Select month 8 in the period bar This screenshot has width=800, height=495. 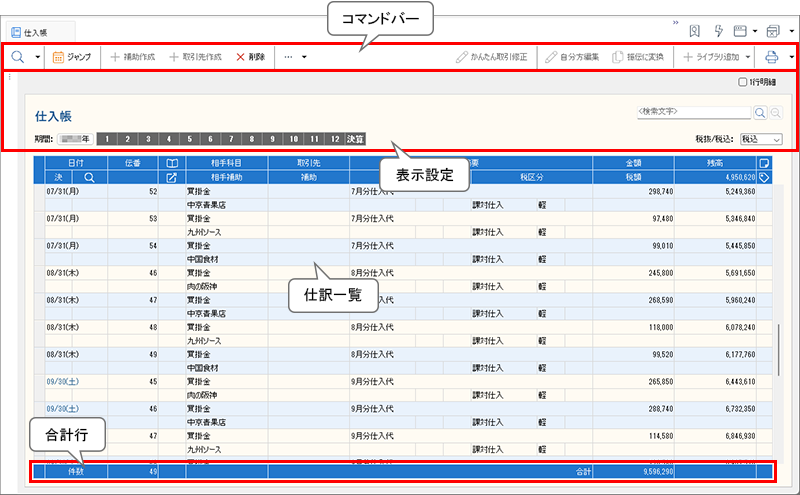pyautogui.click(x=252, y=139)
